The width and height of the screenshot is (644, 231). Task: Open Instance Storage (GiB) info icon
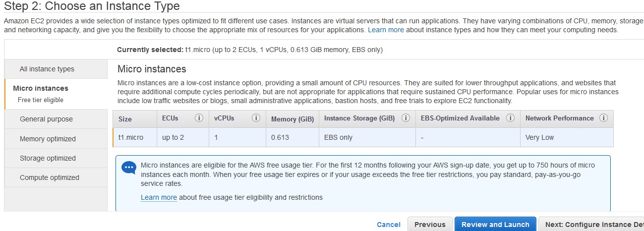tap(406, 118)
